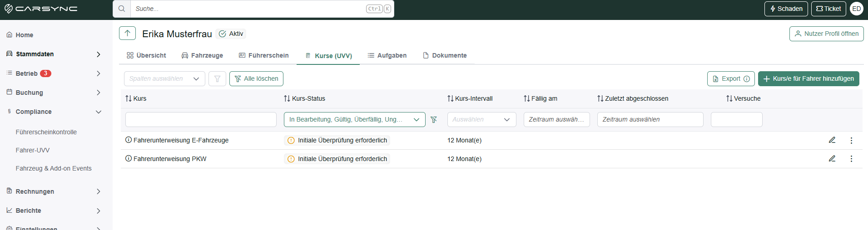Open the ED user avatar menu
The image size is (868, 230).
(x=856, y=9)
